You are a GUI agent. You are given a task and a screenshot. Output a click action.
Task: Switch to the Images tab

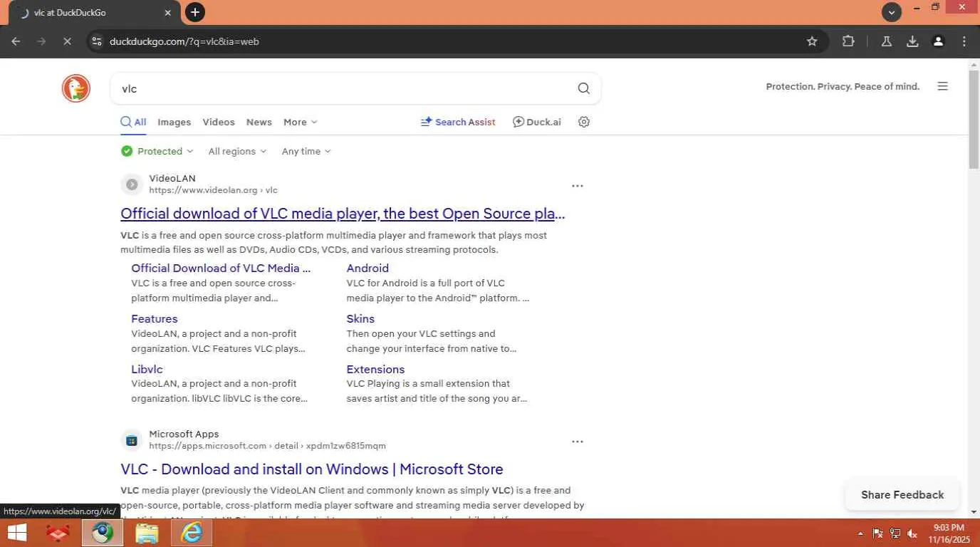tap(174, 122)
